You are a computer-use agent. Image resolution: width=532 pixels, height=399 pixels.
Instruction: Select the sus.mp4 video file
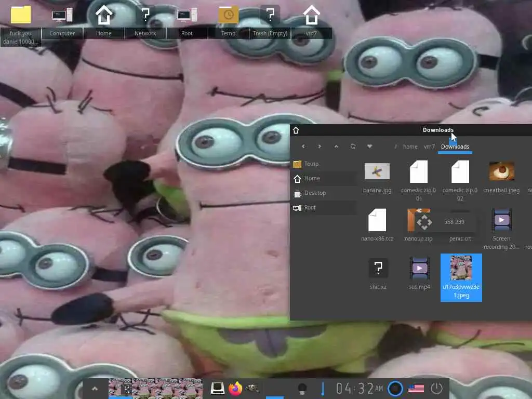[419, 273]
